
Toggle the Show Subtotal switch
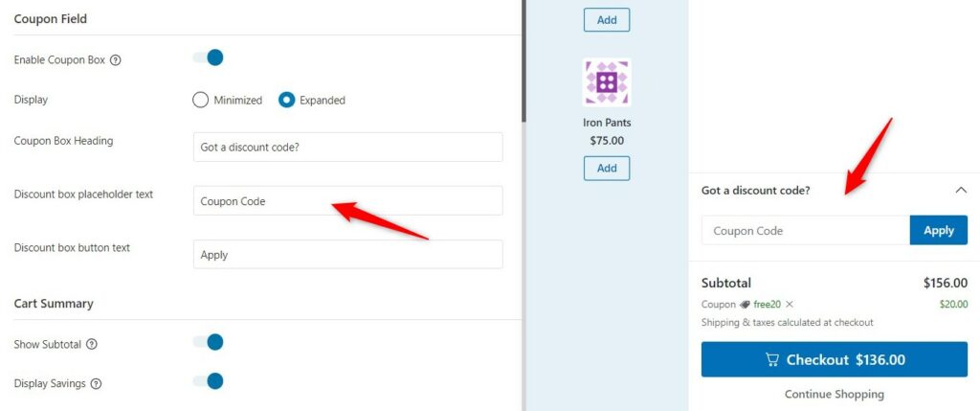[208, 342]
